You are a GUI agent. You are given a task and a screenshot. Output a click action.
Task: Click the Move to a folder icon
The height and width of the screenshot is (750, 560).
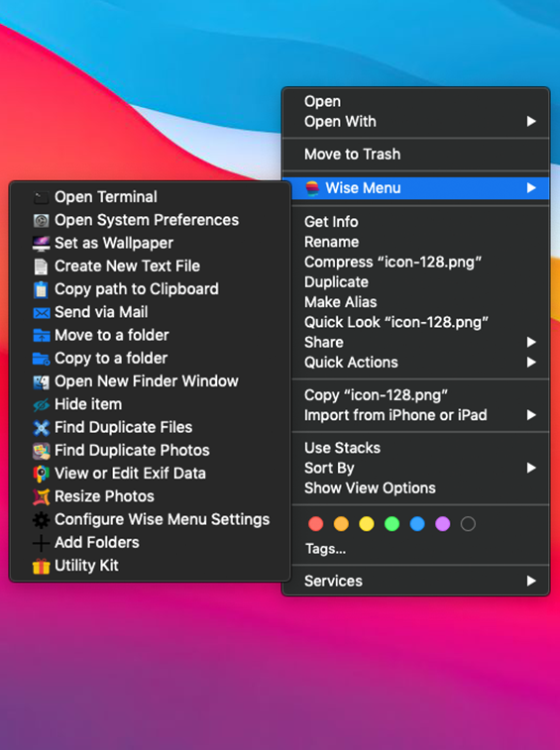(x=42, y=335)
